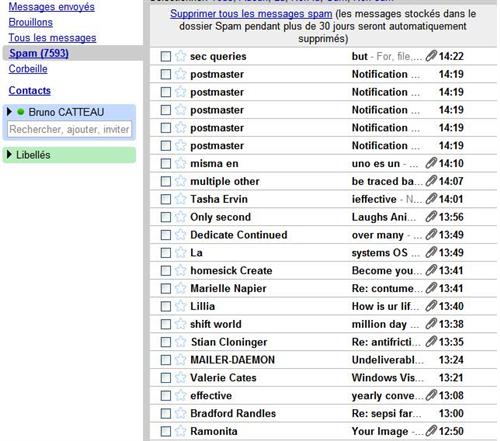Image resolution: width=500 pixels, height=441 pixels.
Task: Star the Tasha Ervin message
Action: [x=180, y=199]
